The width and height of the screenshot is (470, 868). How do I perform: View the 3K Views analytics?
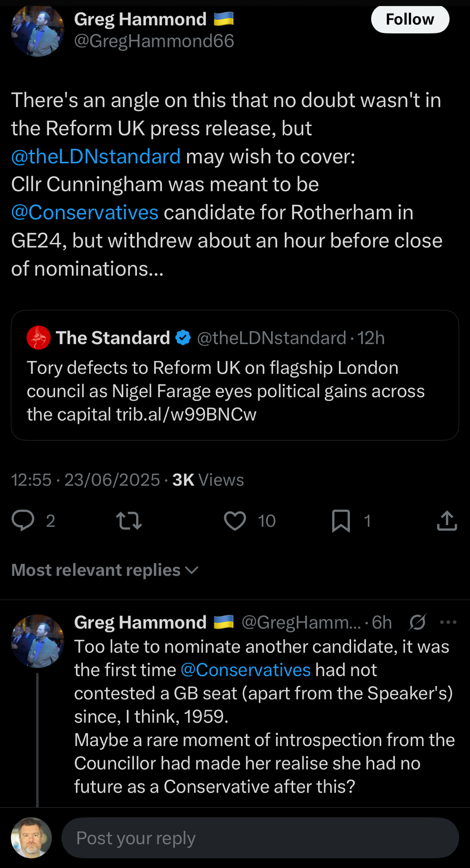tap(208, 480)
